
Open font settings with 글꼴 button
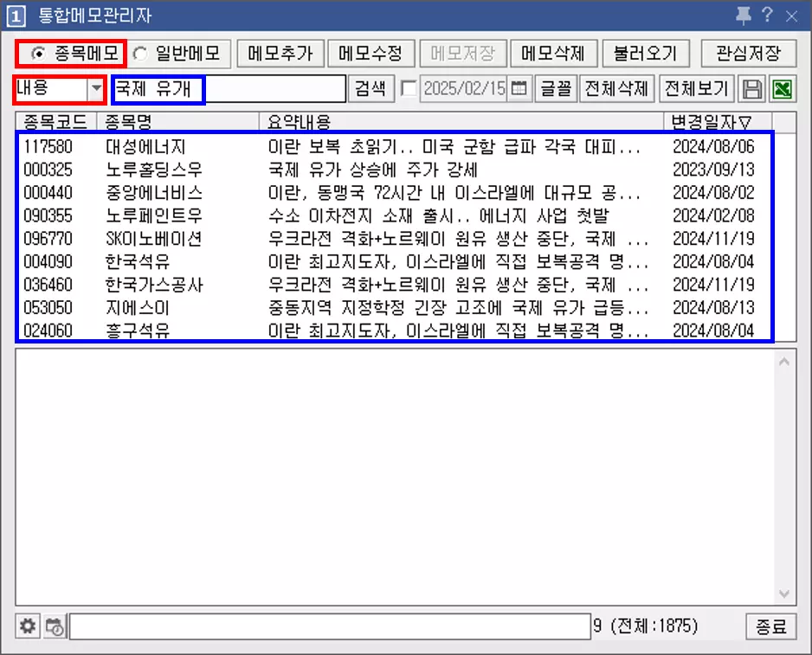click(556, 88)
